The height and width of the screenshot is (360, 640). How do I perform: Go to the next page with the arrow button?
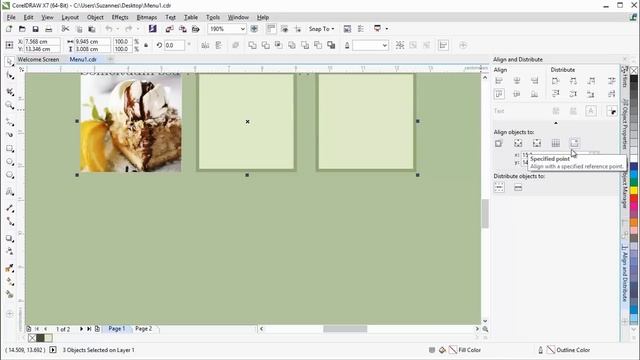[x=81, y=329]
